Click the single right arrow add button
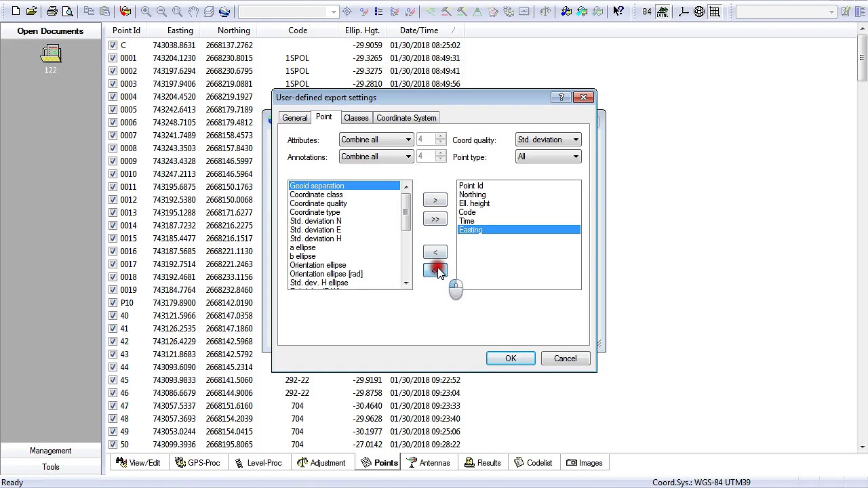 pyautogui.click(x=435, y=200)
